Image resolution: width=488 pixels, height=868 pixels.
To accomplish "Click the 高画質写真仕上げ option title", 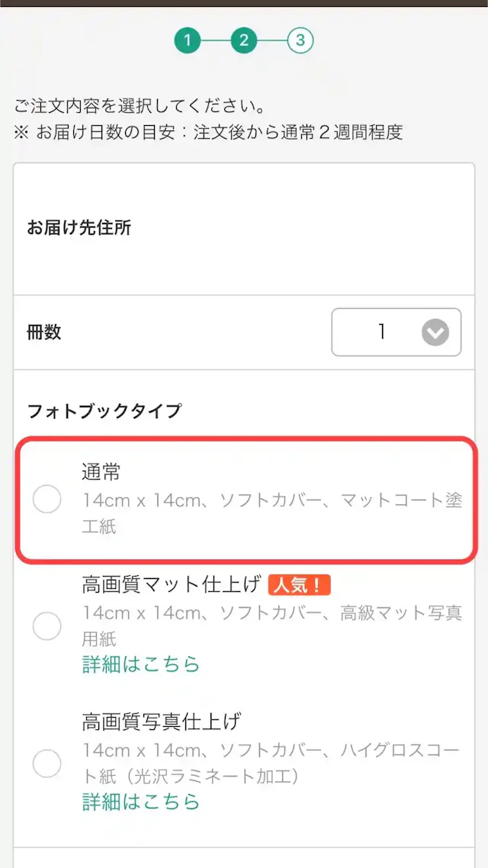I will coord(162,721).
